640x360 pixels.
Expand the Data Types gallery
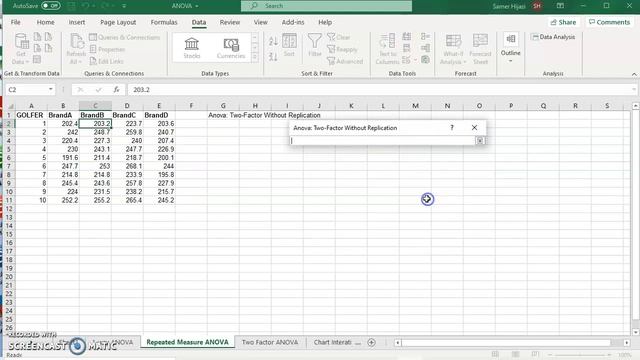click(255, 58)
